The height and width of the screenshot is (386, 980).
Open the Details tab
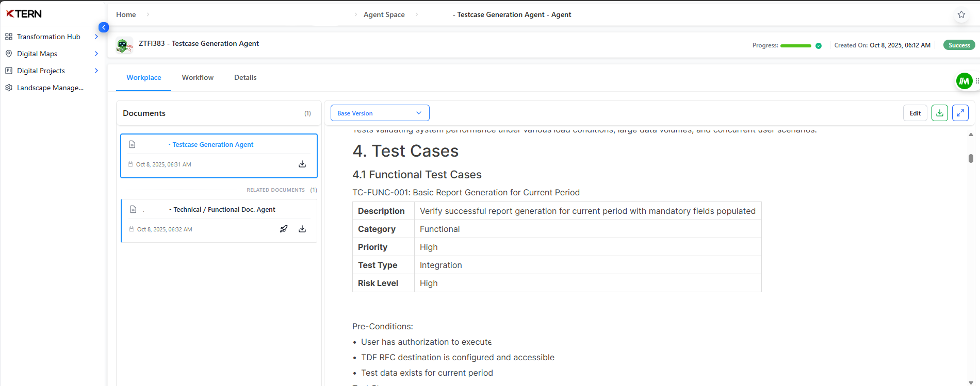click(x=245, y=77)
